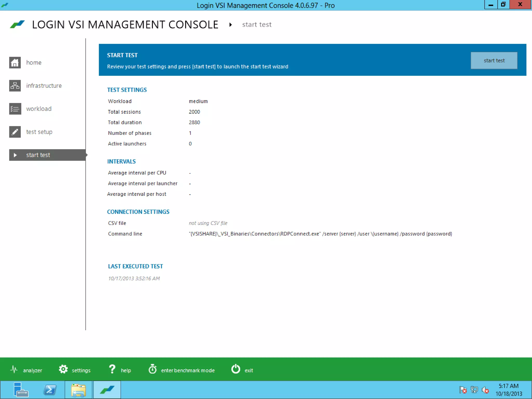Click the Server Manager taskbar icon
The image size is (532, 399).
click(x=21, y=390)
